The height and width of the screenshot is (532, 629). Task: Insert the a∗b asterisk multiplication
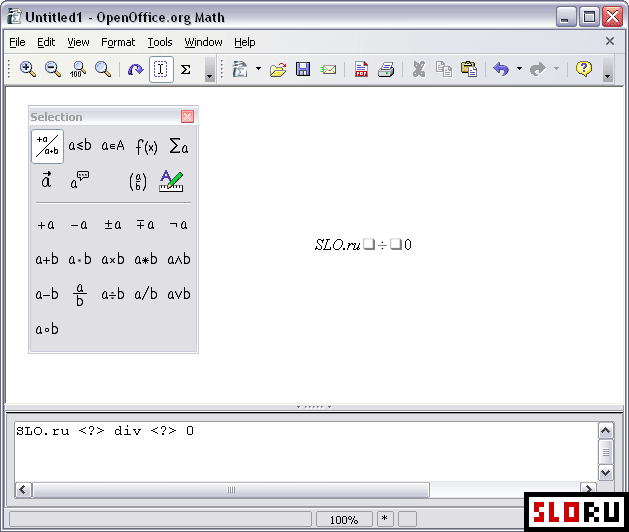click(x=146, y=260)
